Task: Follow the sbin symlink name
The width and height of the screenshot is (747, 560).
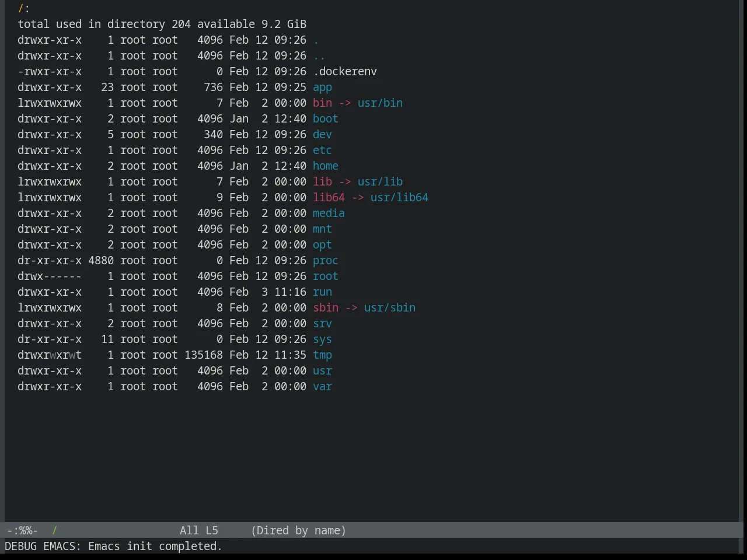Action: pyautogui.click(x=326, y=308)
